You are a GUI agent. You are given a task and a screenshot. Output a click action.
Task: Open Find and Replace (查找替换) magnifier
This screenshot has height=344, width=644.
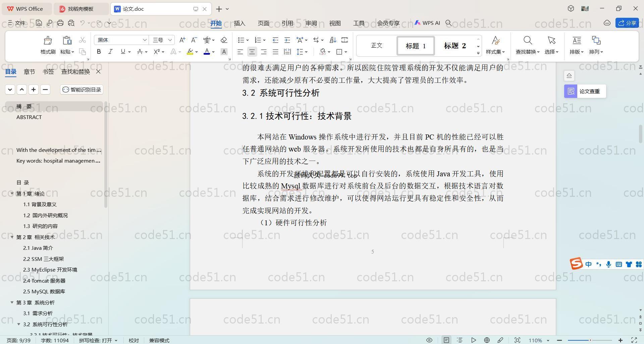tap(528, 41)
